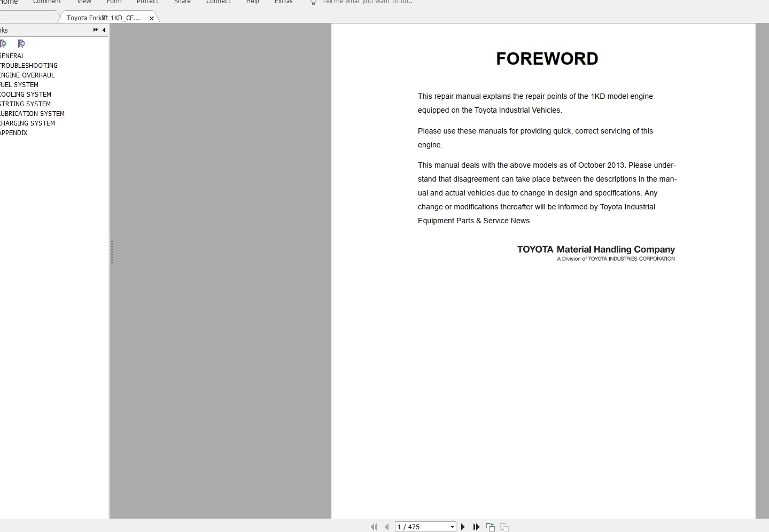Open the Form ribbon tab
Image resolution: width=769 pixels, height=532 pixels.
coord(114,2)
